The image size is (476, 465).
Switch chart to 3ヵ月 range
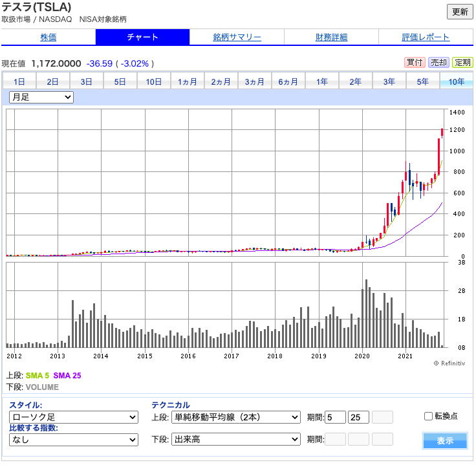click(255, 81)
